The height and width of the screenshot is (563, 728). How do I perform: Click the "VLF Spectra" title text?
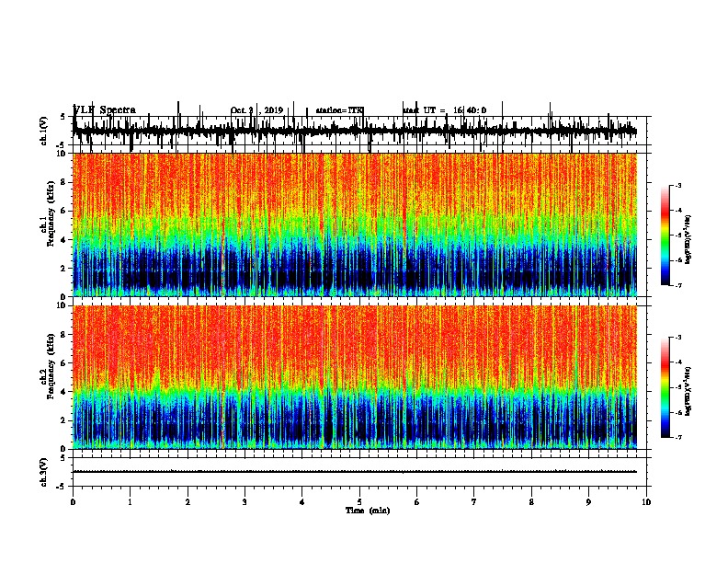(105, 110)
